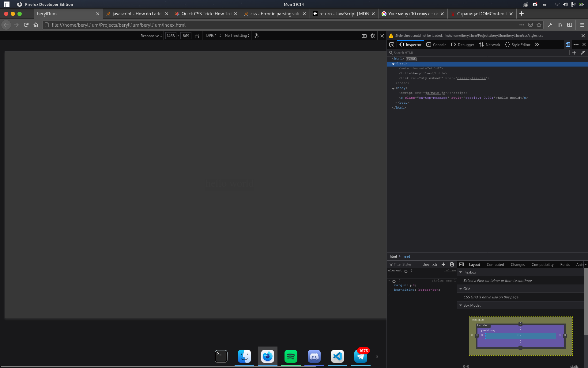Image resolution: width=588 pixels, height=368 pixels.
Task: Toggle touch simulation
Action: click(257, 36)
